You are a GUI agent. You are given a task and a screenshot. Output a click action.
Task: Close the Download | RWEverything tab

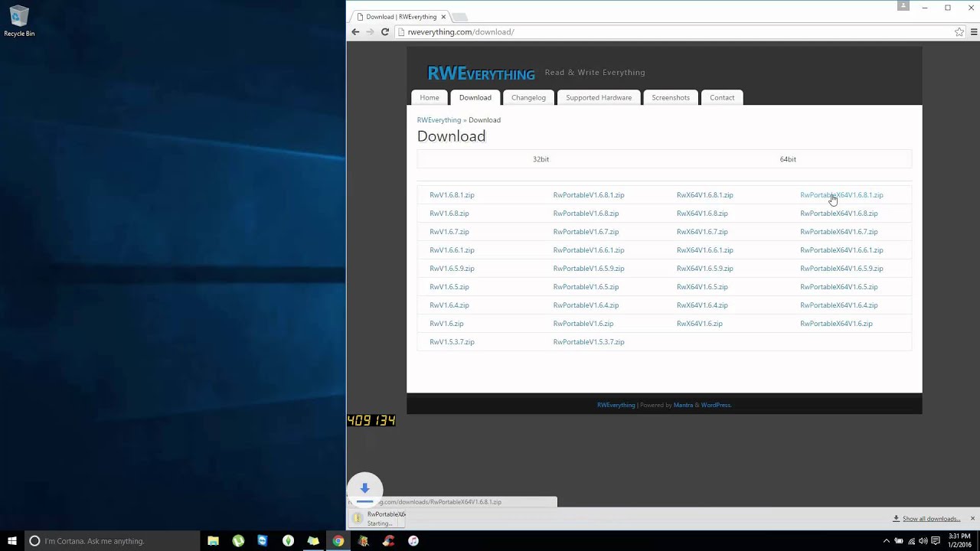(x=443, y=17)
